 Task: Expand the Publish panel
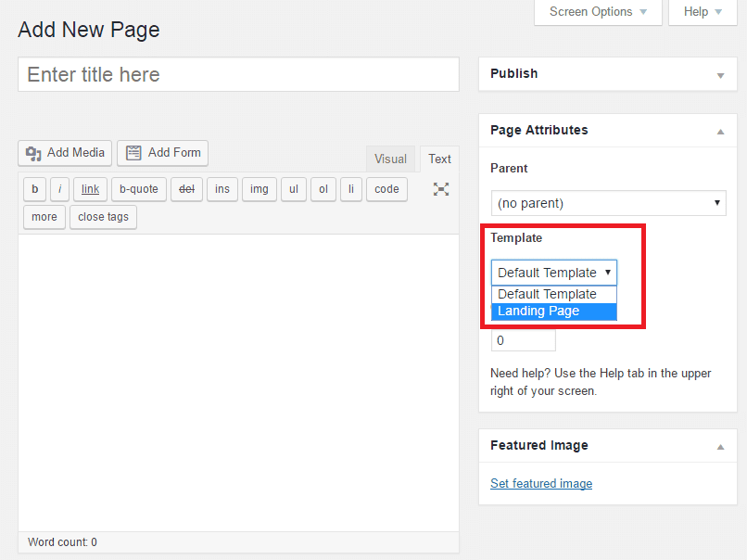[x=721, y=74]
